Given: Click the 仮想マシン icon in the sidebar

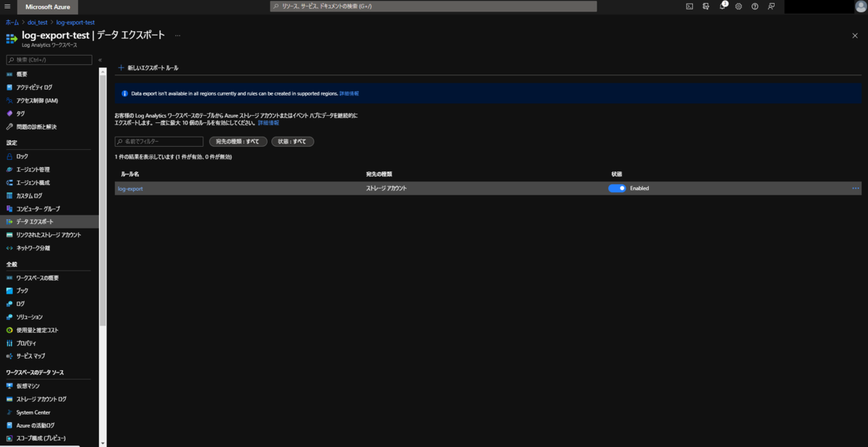Looking at the screenshot, I should (x=9, y=386).
